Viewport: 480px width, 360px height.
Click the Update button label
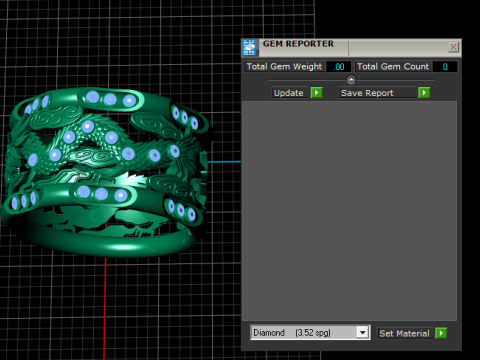(x=289, y=93)
